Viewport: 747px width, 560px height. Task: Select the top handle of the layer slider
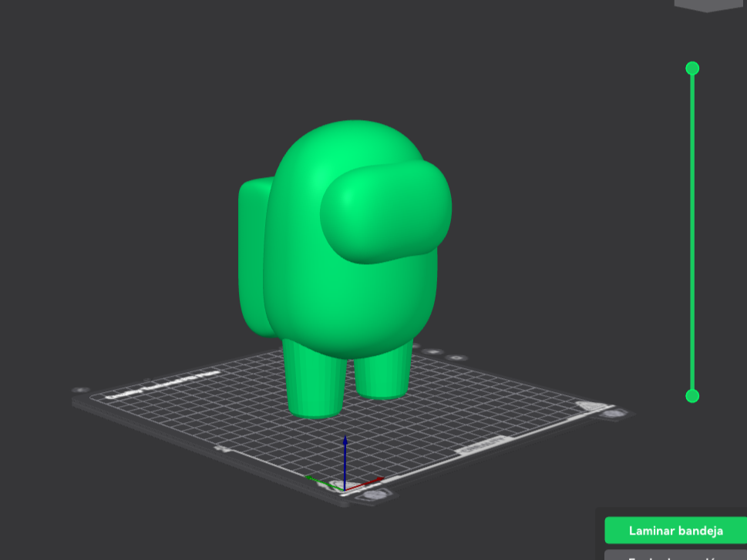pyautogui.click(x=692, y=68)
